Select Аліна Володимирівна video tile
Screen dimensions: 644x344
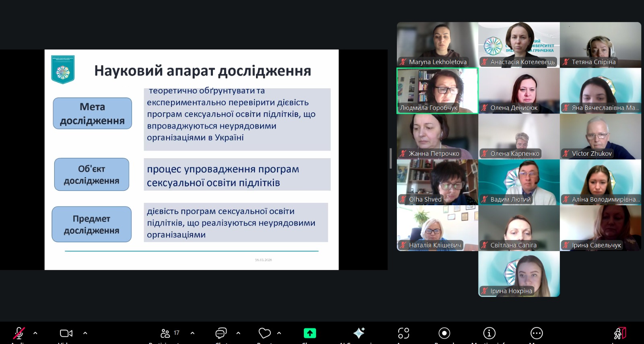click(x=601, y=182)
